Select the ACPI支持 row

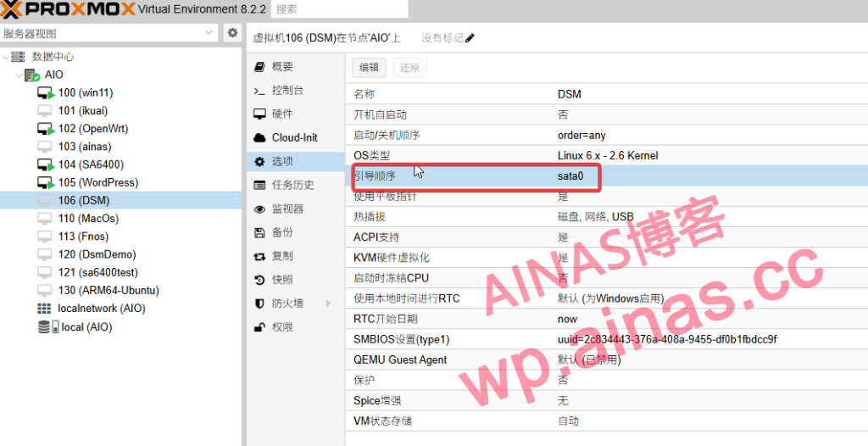606,237
